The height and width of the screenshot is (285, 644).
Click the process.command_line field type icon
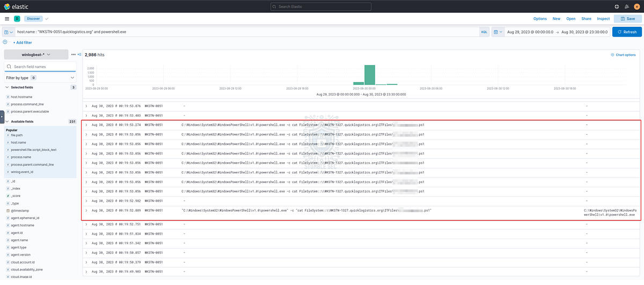tap(8, 104)
